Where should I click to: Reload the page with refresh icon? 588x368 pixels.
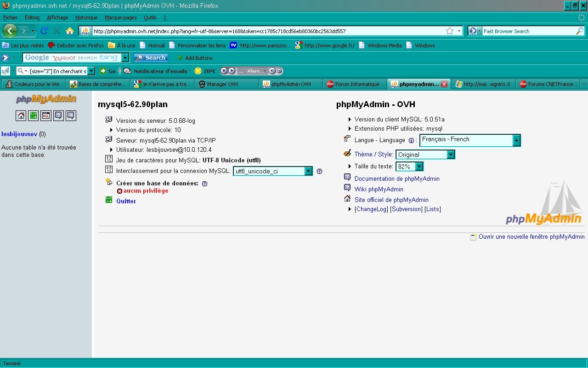(44, 31)
